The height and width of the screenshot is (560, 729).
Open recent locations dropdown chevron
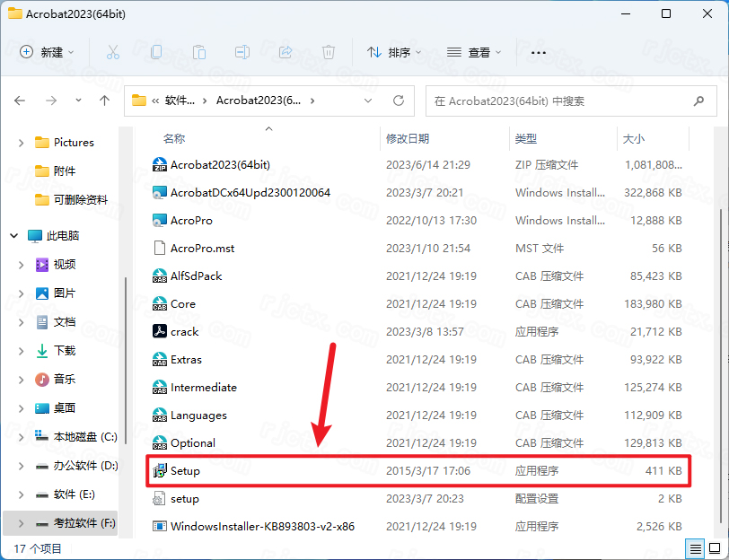pyautogui.click(x=78, y=101)
